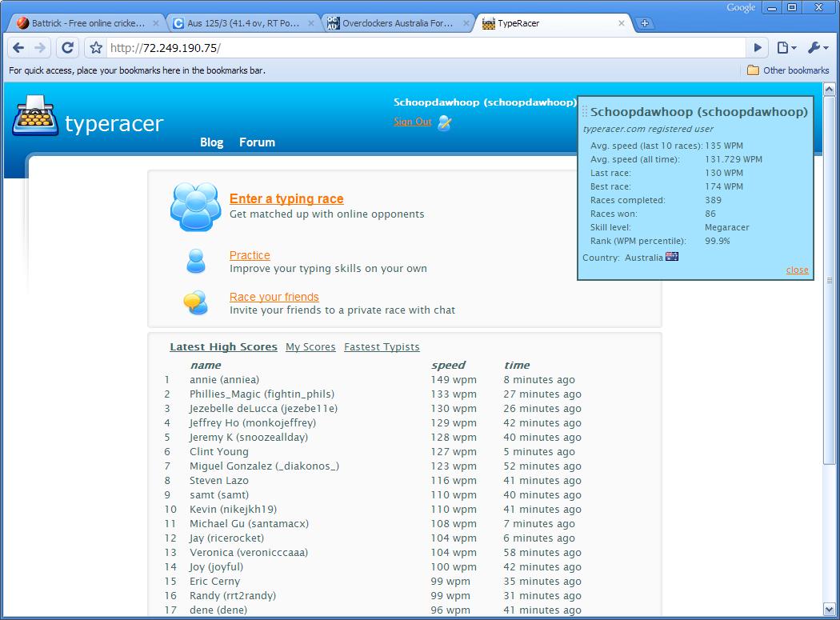Select Jeffrey Ho (monkojeffrey) entry
Viewport: 840px width, 620px height.
253,423
